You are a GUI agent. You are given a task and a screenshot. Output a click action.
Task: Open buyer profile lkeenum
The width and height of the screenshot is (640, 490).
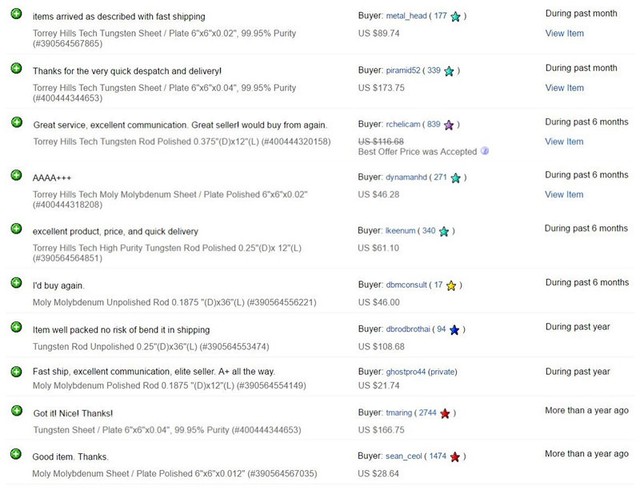[400, 231]
